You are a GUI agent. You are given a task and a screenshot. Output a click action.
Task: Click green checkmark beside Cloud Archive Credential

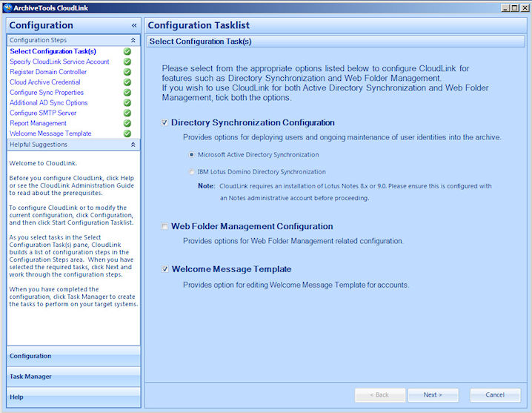click(127, 82)
